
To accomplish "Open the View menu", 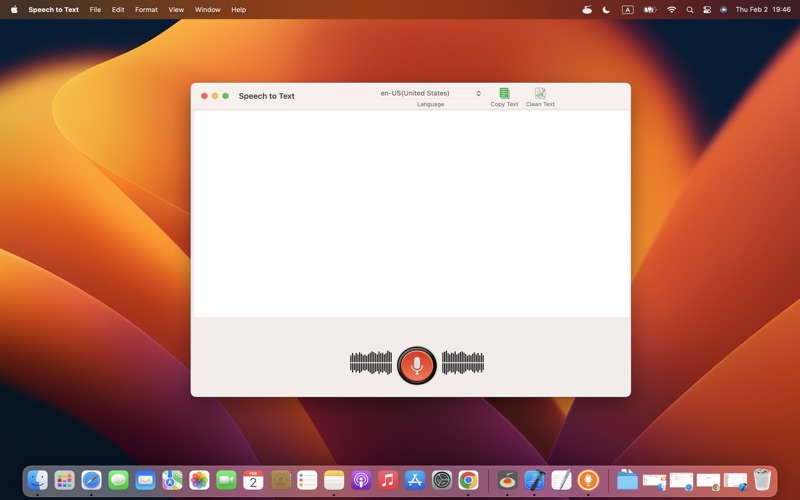I will (176, 10).
